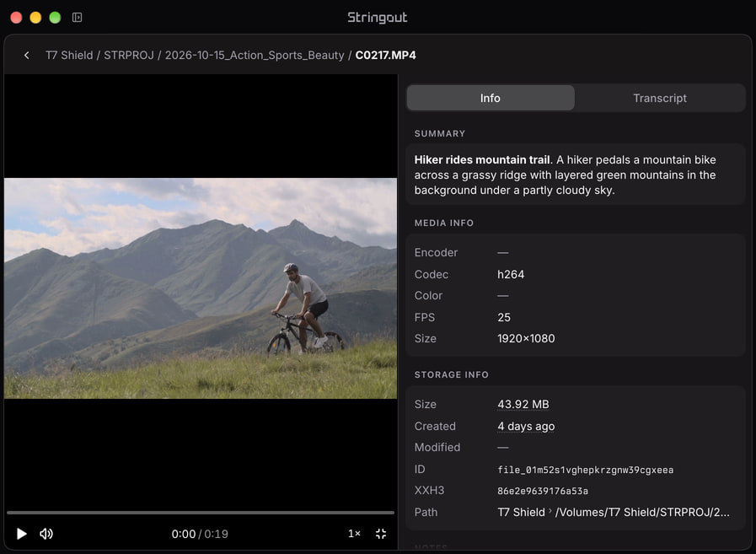Click the C0217.MP4 breadcrumb title
The image size is (756, 554).
click(386, 56)
